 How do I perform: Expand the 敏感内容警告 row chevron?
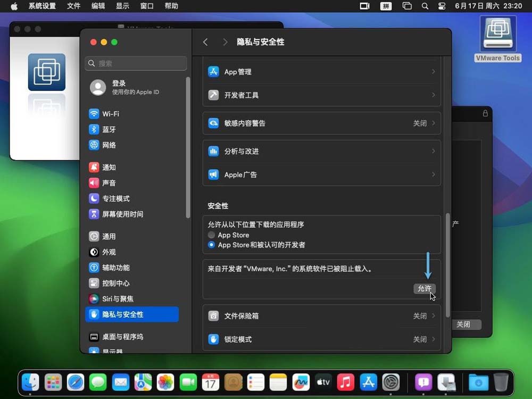(x=433, y=123)
